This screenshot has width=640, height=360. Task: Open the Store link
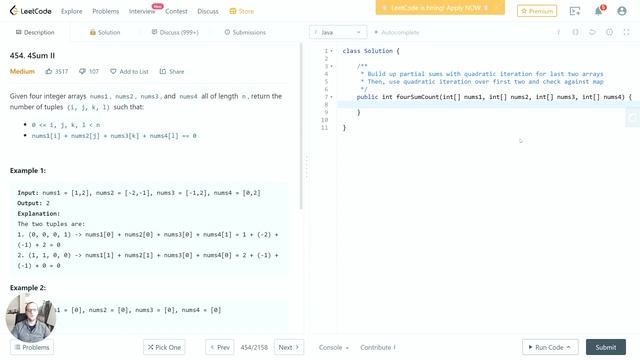tap(242, 11)
